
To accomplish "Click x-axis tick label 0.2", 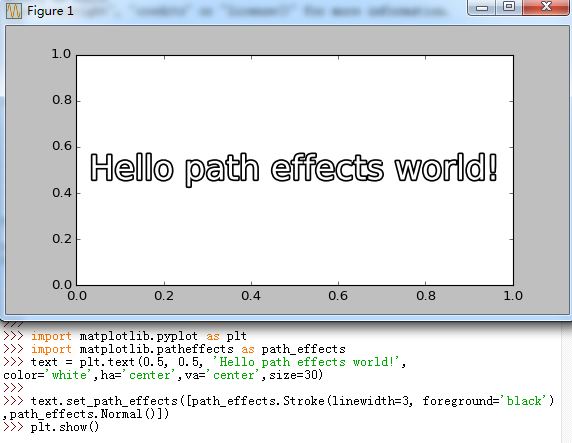I will [164, 296].
